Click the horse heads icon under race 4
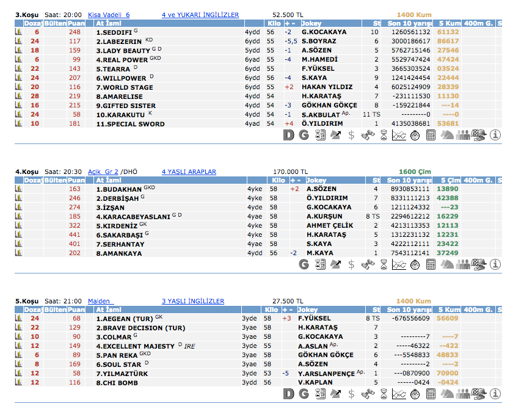 tap(447, 264)
